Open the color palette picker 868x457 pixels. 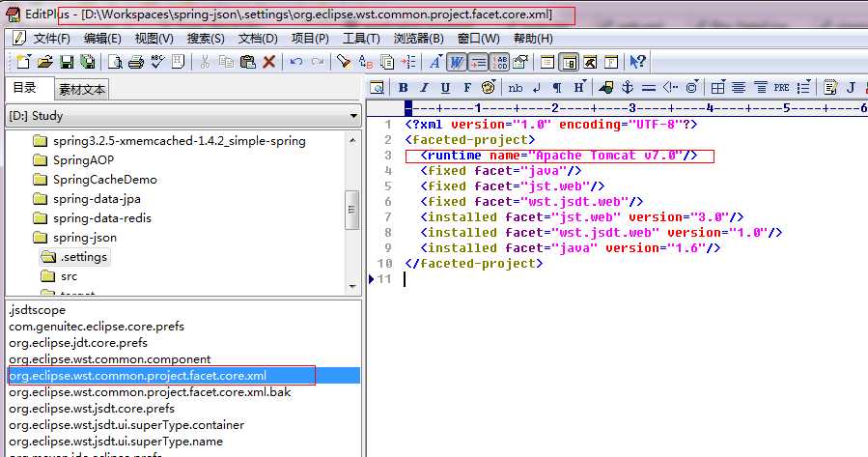tap(488, 87)
